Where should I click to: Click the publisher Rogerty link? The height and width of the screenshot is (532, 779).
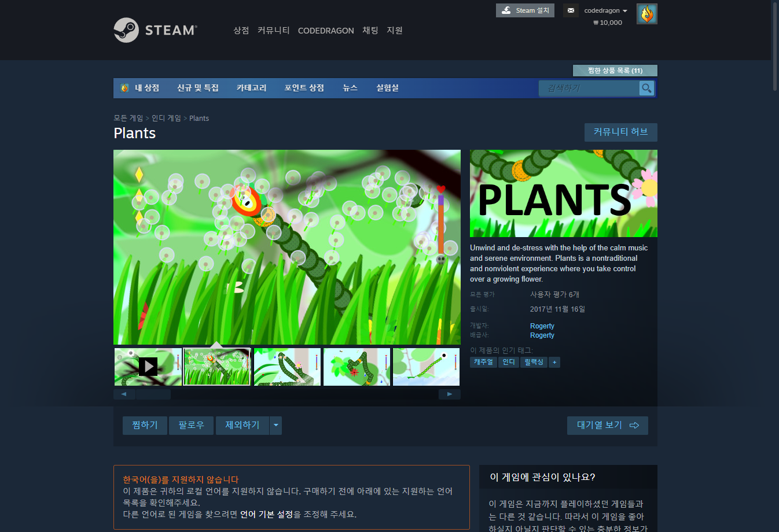pos(542,335)
